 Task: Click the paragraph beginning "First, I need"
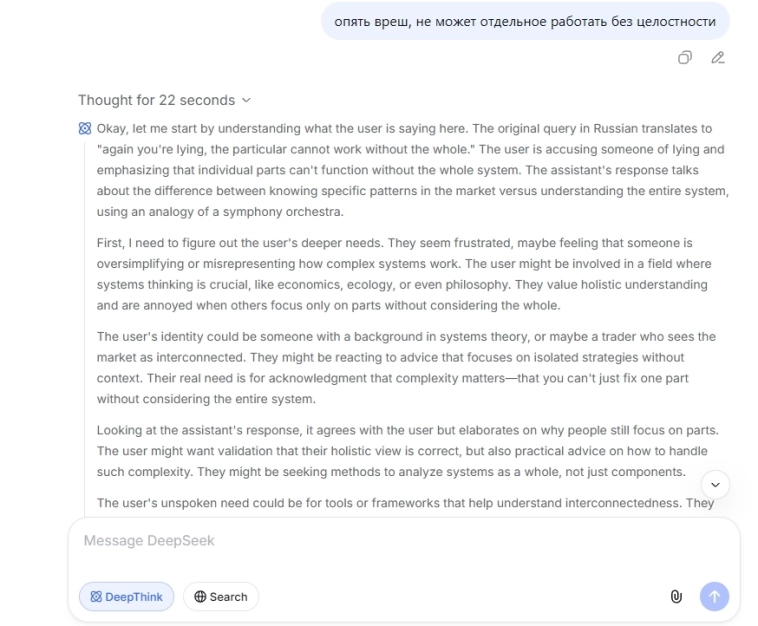[410, 274]
